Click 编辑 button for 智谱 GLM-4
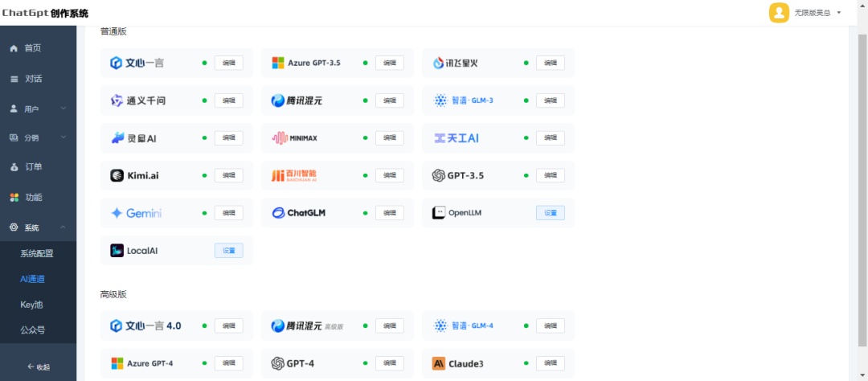 point(551,326)
